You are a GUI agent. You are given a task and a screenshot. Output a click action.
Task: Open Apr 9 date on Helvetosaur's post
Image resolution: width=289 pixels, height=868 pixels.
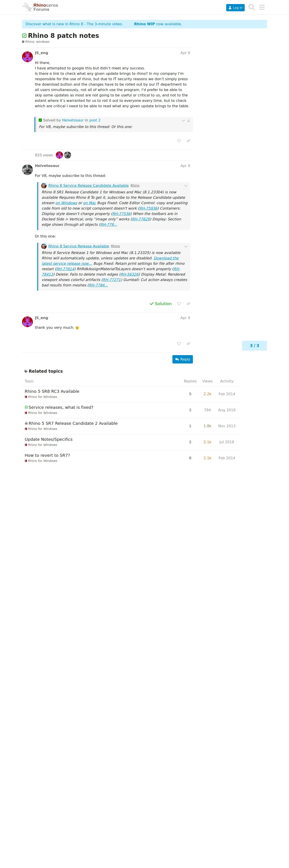(185, 166)
